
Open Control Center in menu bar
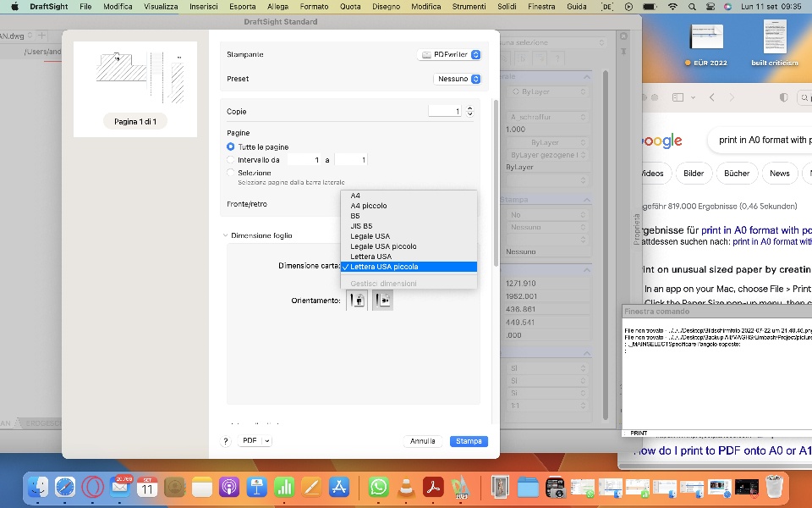pos(710,7)
